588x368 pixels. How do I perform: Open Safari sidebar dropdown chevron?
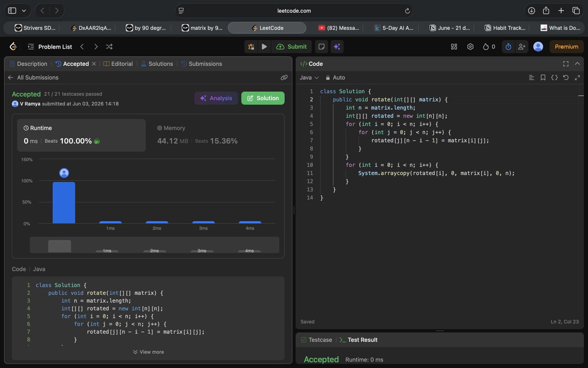[x=24, y=10]
